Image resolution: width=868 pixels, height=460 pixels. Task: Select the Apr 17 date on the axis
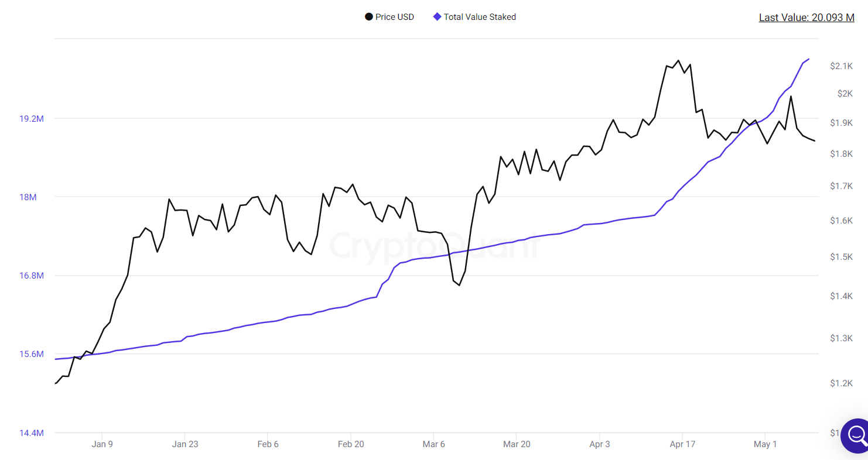point(682,444)
